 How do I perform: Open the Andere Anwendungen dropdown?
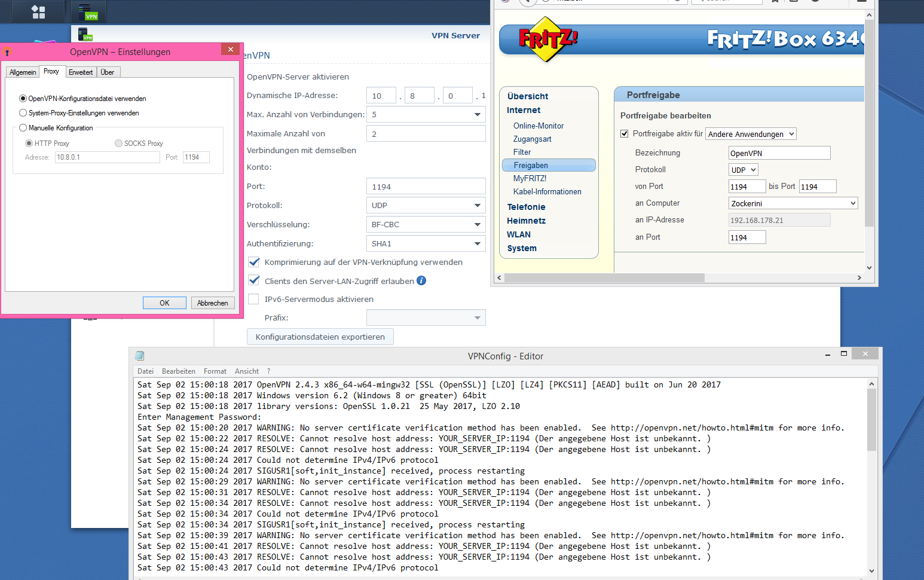click(751, 134)
